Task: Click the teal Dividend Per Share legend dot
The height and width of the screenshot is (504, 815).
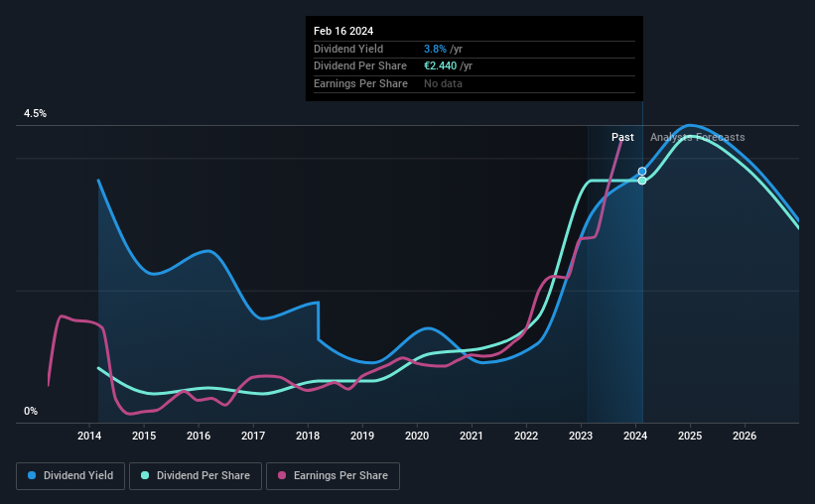Action: point(145,475)
